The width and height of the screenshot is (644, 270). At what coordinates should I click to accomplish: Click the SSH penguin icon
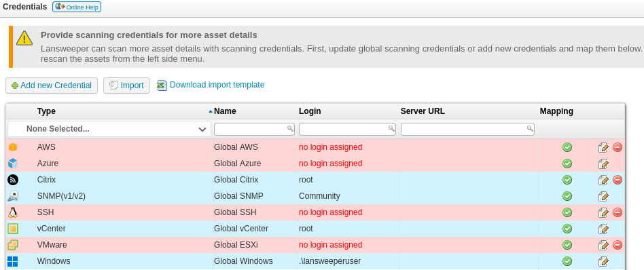tap(13, 212)
